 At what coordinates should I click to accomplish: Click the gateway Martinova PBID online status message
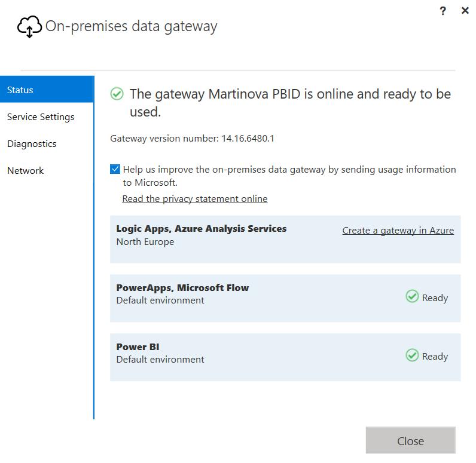290,103
